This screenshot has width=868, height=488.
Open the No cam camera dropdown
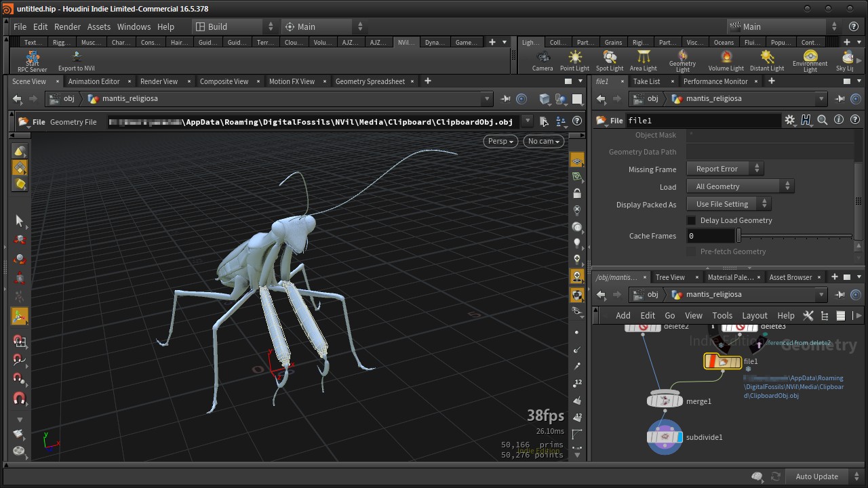pos(544,141)
